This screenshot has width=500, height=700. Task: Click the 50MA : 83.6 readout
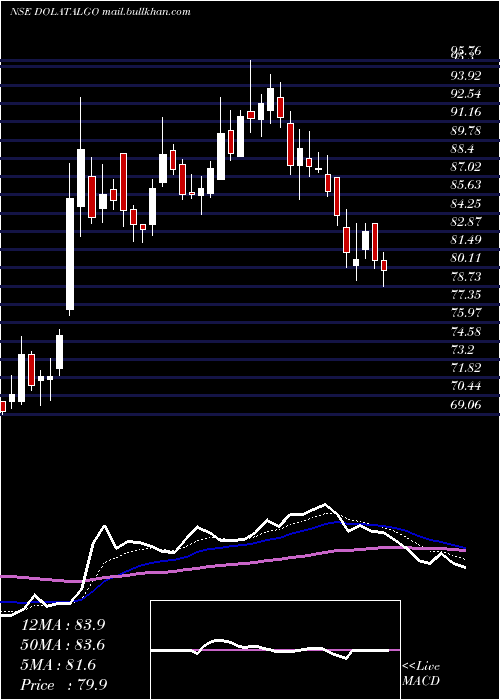(x=63, y=645)
